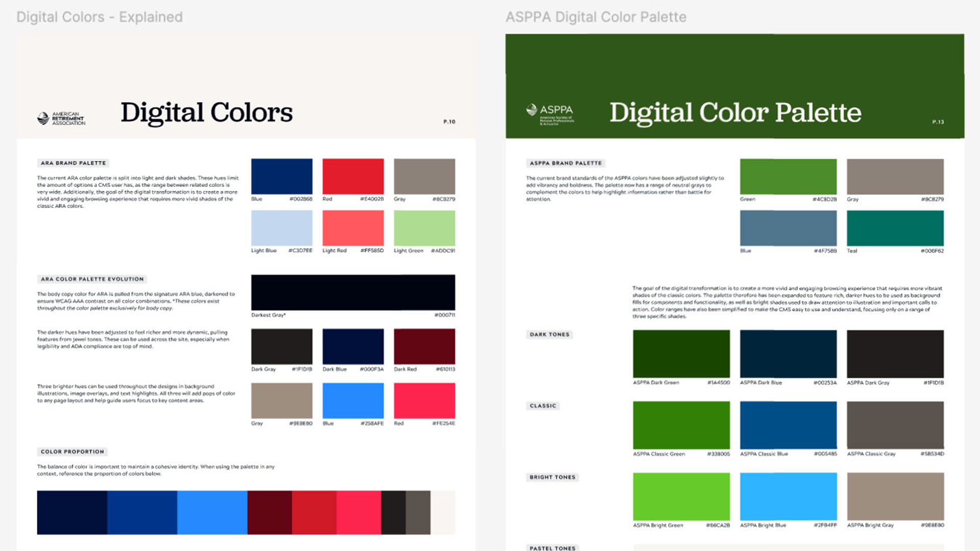Click the ARA Blue #002868 swatch
980x551 pixels.
pyautogui.click(x=282, y=176)
